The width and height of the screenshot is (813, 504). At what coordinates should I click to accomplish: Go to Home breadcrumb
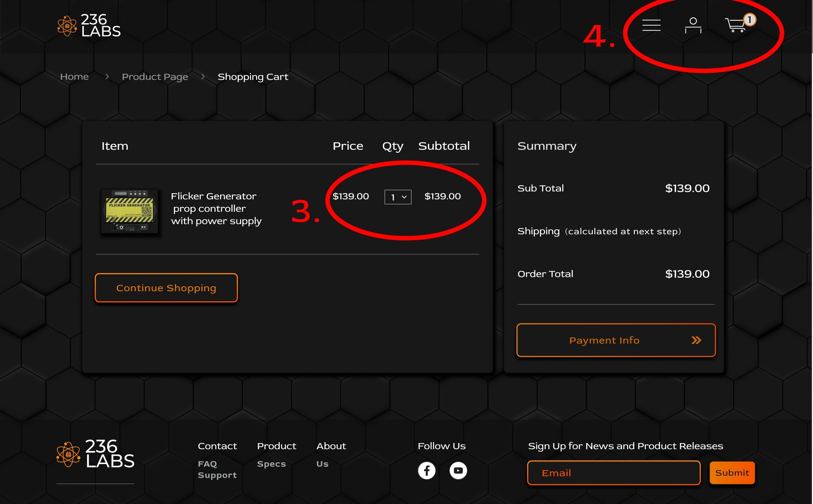[x=74, y=77]
